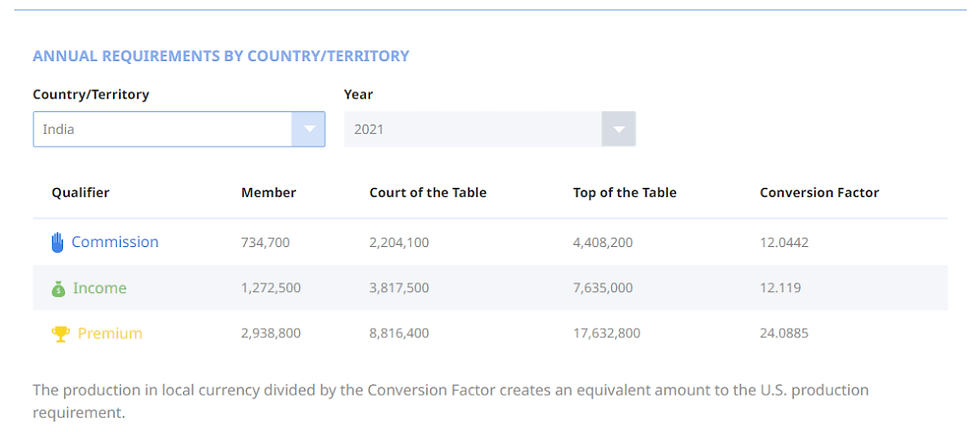Click the Conversion Factor column header
The image size is (980, 432).
[x=819, y=193]
